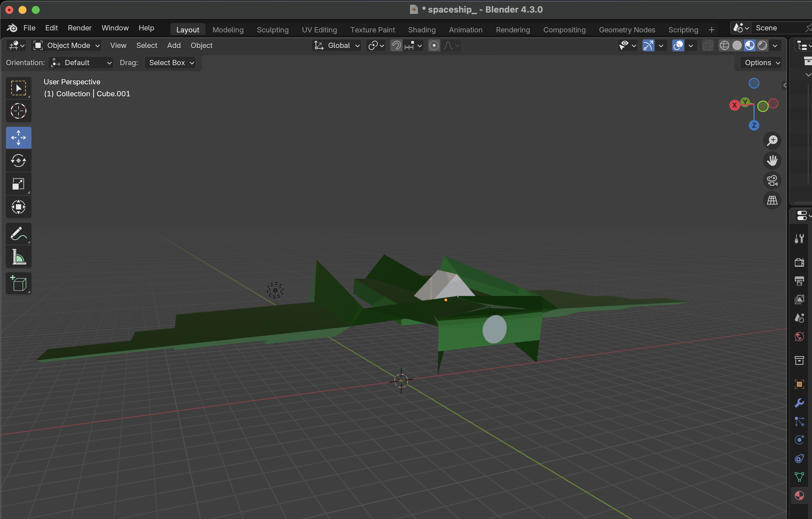Switch to the Modeling workspace tab

228,30
